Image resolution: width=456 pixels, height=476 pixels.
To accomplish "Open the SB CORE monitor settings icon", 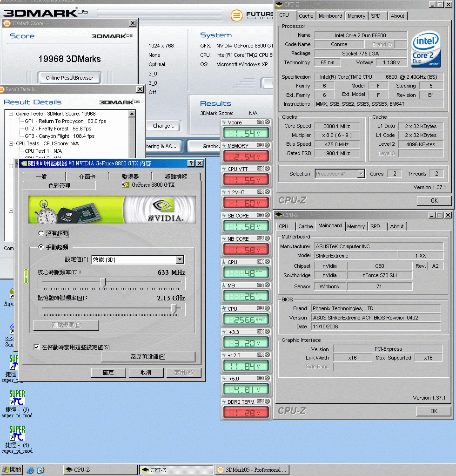I will 260,215.
